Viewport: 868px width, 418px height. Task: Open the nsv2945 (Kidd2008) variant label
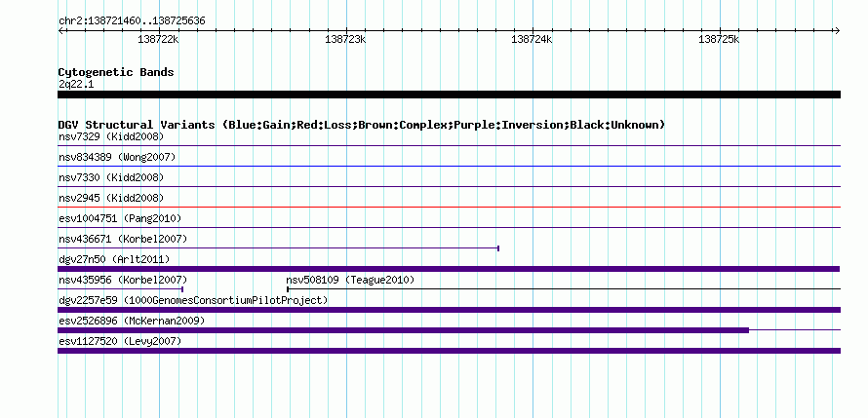tap(111, 198)
